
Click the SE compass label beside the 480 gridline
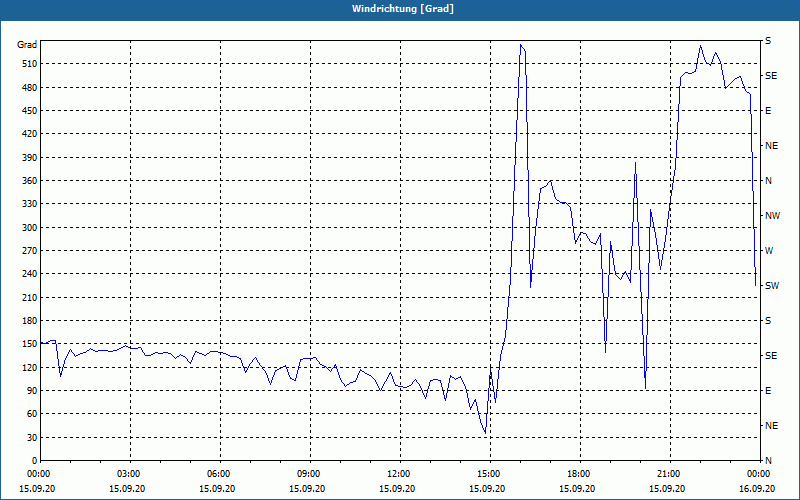point(771,76)
